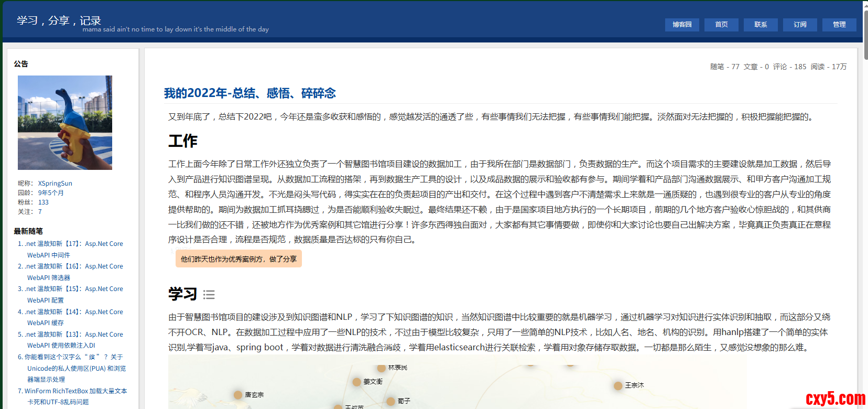Click the page vertical scrollbar

865,210
